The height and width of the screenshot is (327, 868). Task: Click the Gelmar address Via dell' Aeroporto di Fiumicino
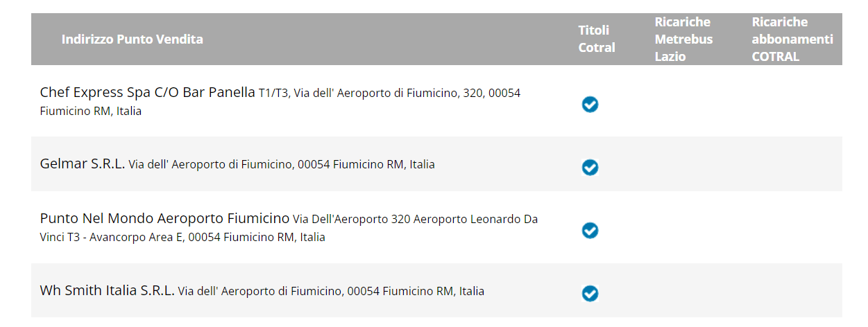click(x=281, y=165)
